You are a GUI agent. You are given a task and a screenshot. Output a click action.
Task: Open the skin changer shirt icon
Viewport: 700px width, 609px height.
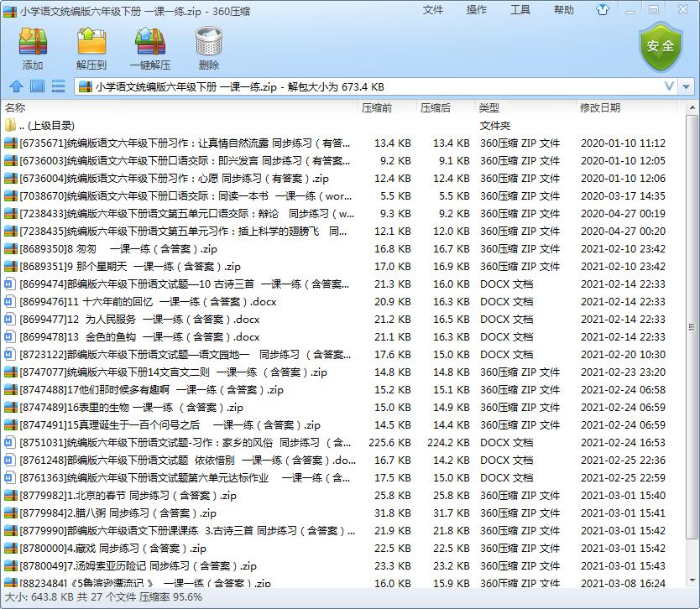tap(603, 11)
